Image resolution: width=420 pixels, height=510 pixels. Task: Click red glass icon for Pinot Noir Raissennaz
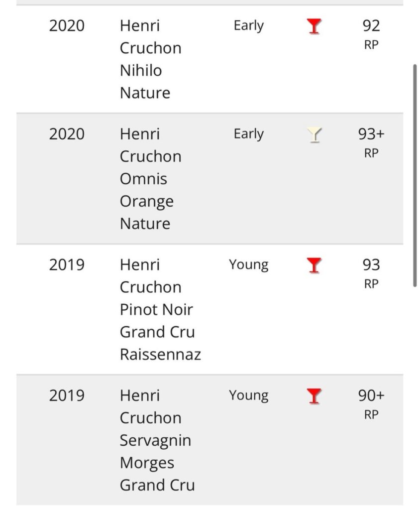point(314,265)
